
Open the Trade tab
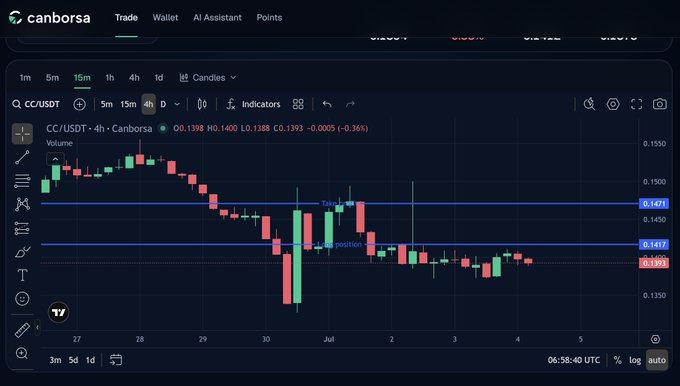[x=126, y=18]
